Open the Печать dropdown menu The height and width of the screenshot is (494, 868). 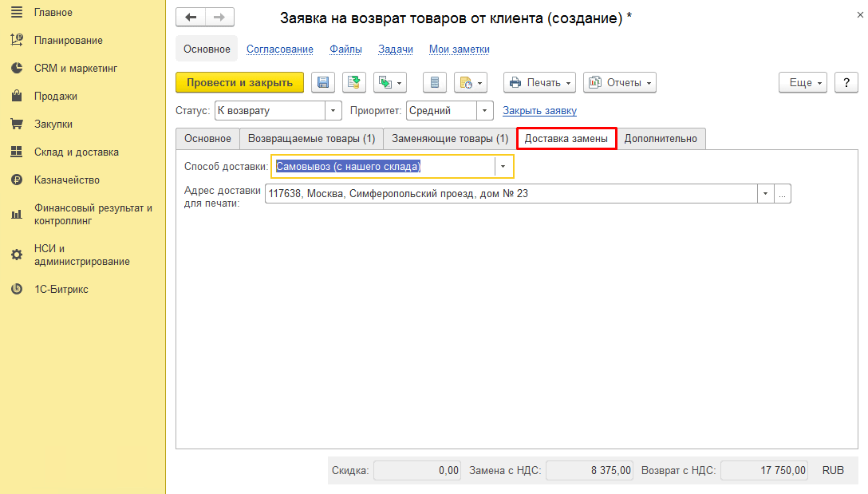tap(540, 82)
